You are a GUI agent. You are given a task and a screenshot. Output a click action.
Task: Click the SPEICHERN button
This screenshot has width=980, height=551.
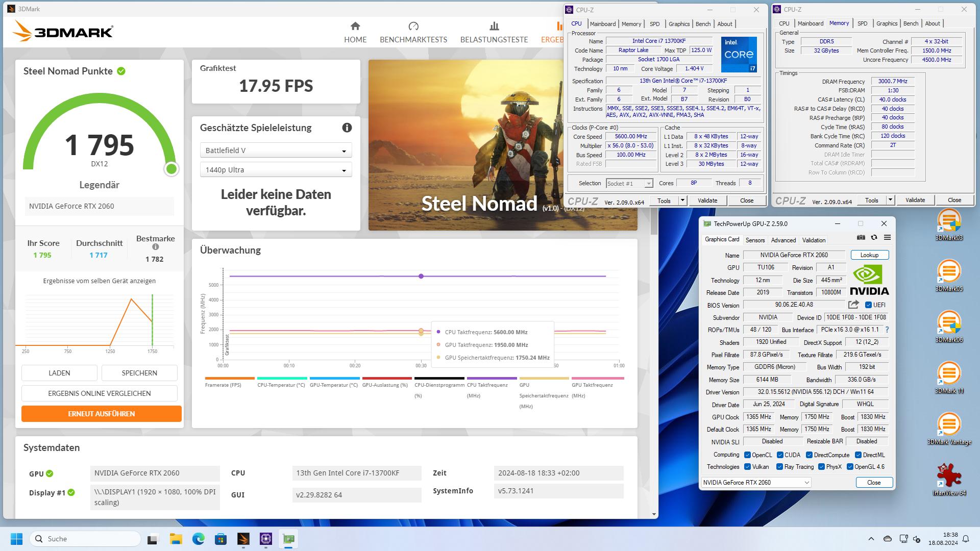pyautogui.click(x=139, y=373)
